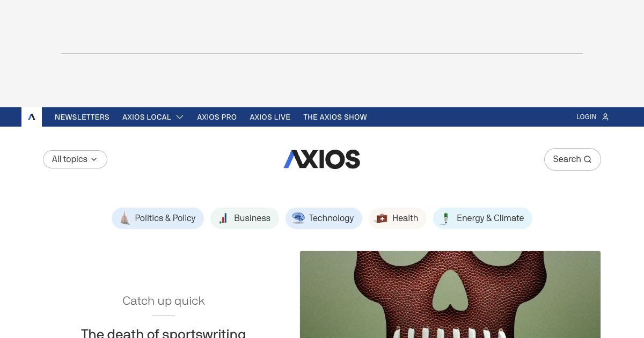Click the Axios 'A' logo in navbar
Screen dimensions: 644x338
click(32, 117)
